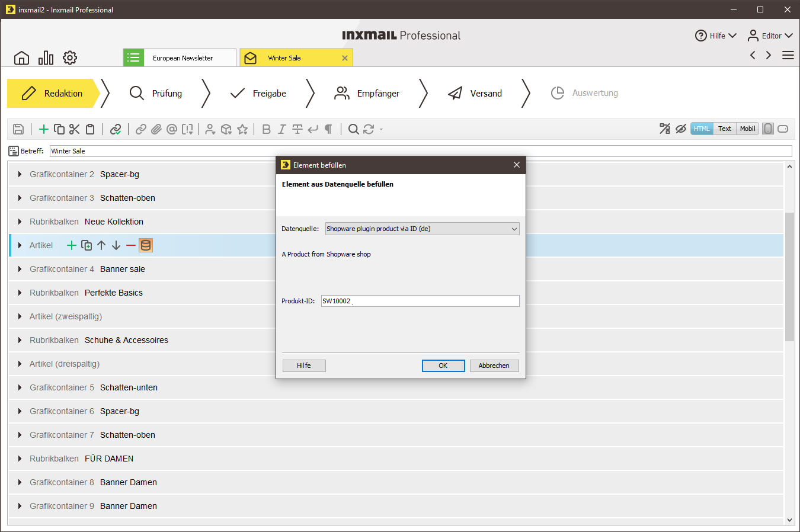Image resolution: width=800 pixels, height=532 pixels.
Task: Toggle the crossed-eye hide elements icon
Action: click(681, 129)
